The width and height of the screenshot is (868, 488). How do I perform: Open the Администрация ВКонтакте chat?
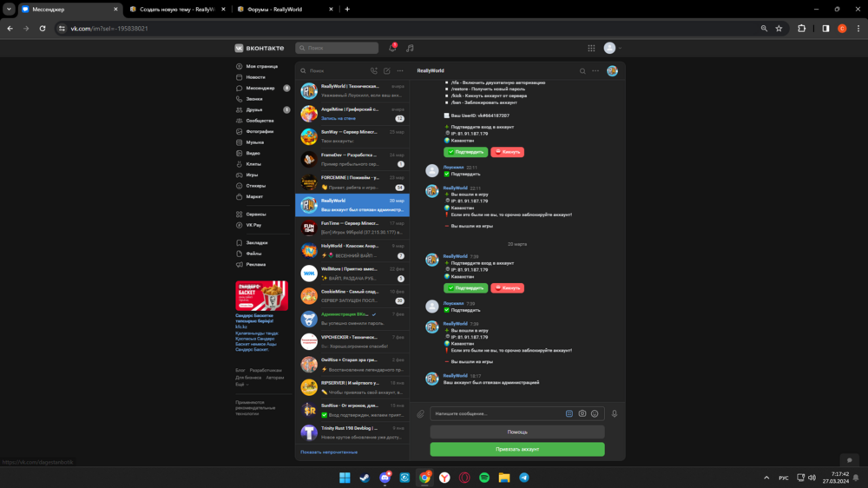pyautogui.click(x=352, y=319)
